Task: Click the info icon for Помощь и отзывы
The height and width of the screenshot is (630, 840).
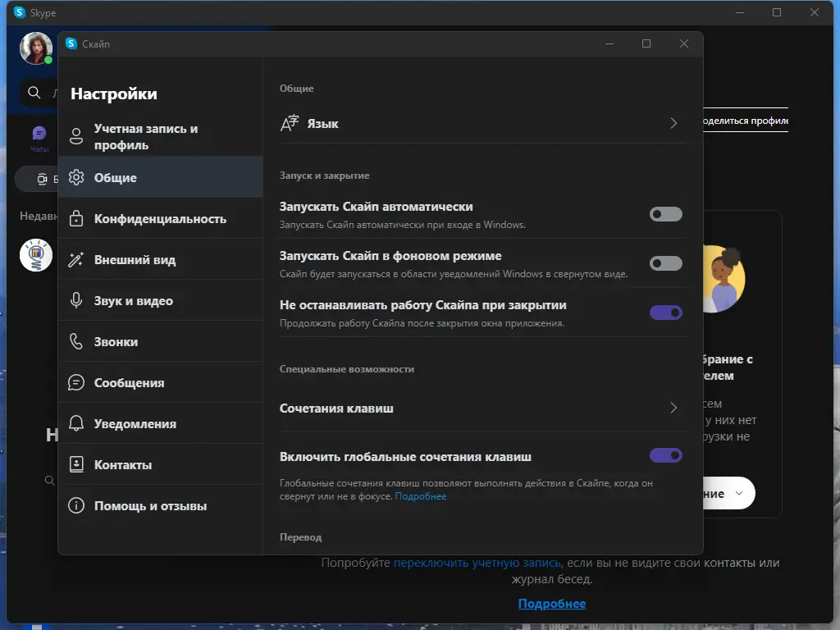Action: point(76,505)
